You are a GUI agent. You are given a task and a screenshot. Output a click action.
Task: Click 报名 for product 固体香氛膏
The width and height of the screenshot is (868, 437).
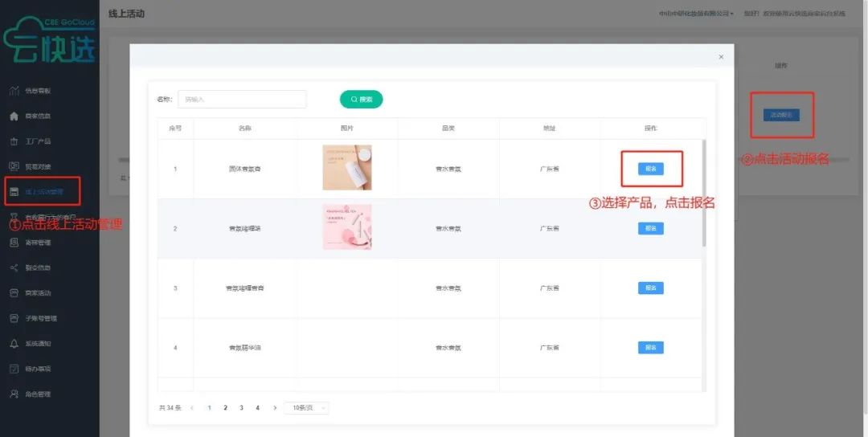[650, 169]
